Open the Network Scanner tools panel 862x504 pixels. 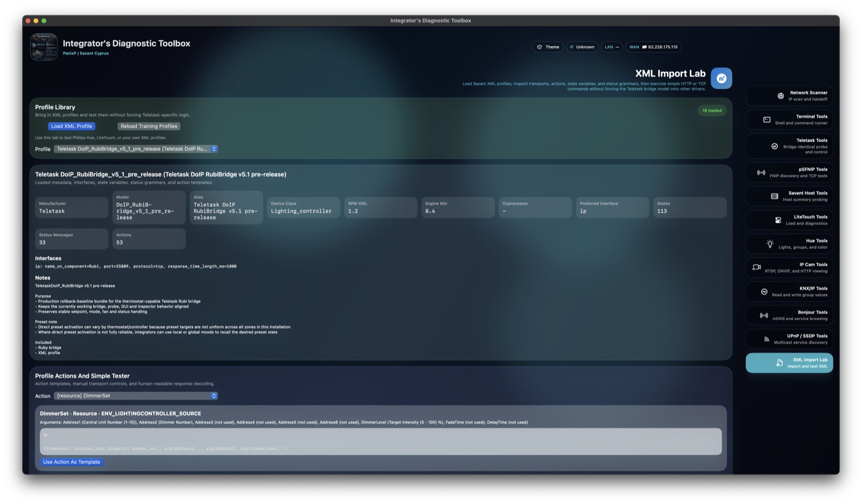(789, 95)
